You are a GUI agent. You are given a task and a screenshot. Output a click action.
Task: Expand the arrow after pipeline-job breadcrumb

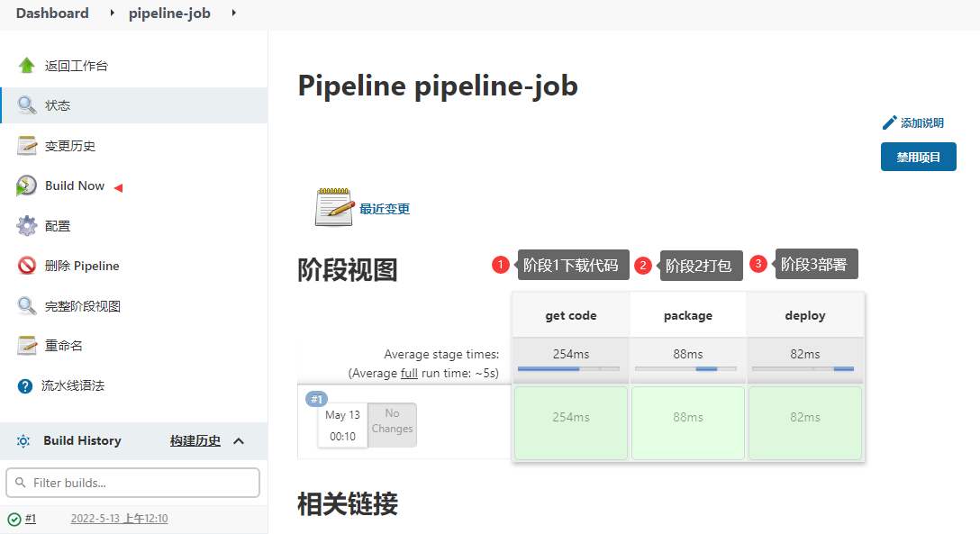[x=234, y=13]
